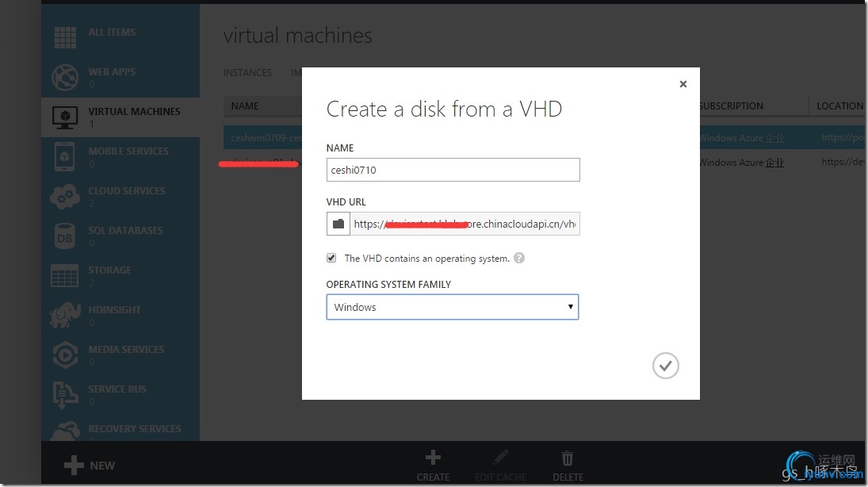Click the 'virtual machines' page heading
Image resolution: width=868 pixels, height=487 pixels.
pyautogui.click(x=298, y=36)
